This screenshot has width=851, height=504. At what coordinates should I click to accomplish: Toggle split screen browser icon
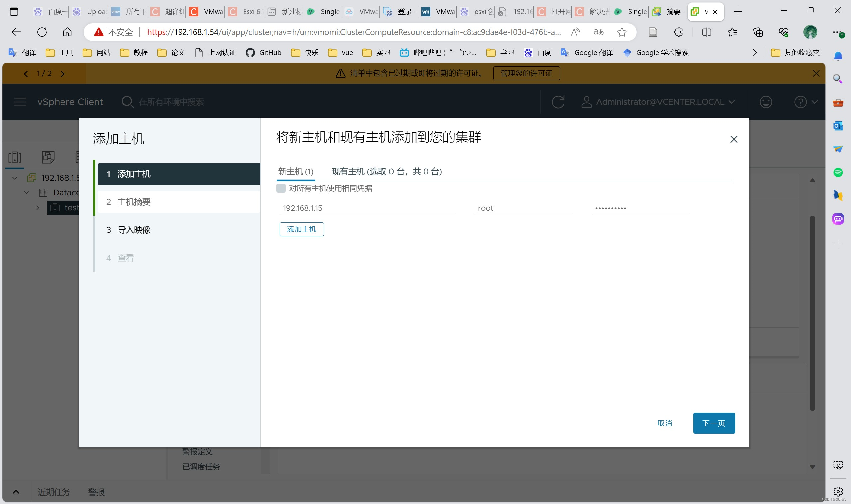[x=706, y=32]
